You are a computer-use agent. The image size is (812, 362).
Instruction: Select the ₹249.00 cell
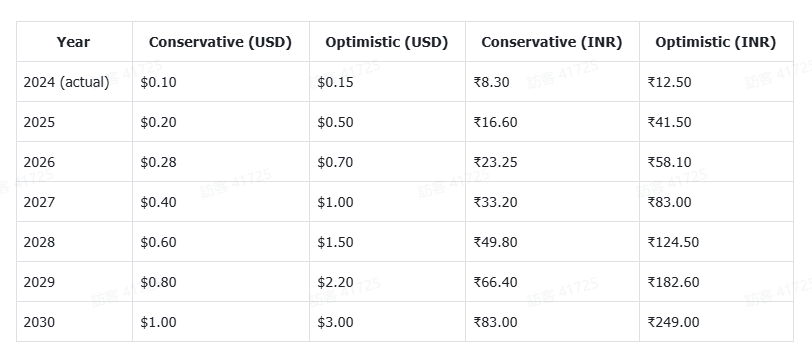pos(716,322)
